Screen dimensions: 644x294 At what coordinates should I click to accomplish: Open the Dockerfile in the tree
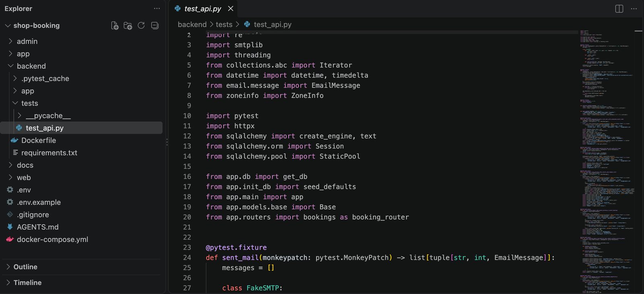[x=82, y=140]
